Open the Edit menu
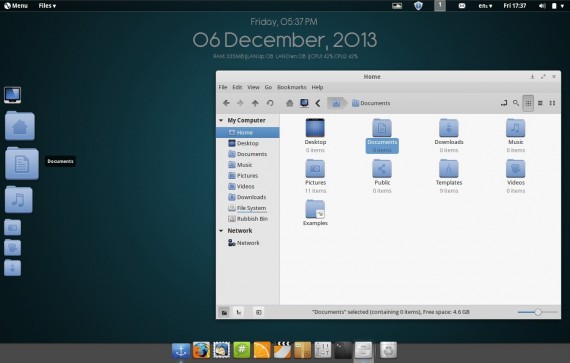 click(x=237, y=87)
